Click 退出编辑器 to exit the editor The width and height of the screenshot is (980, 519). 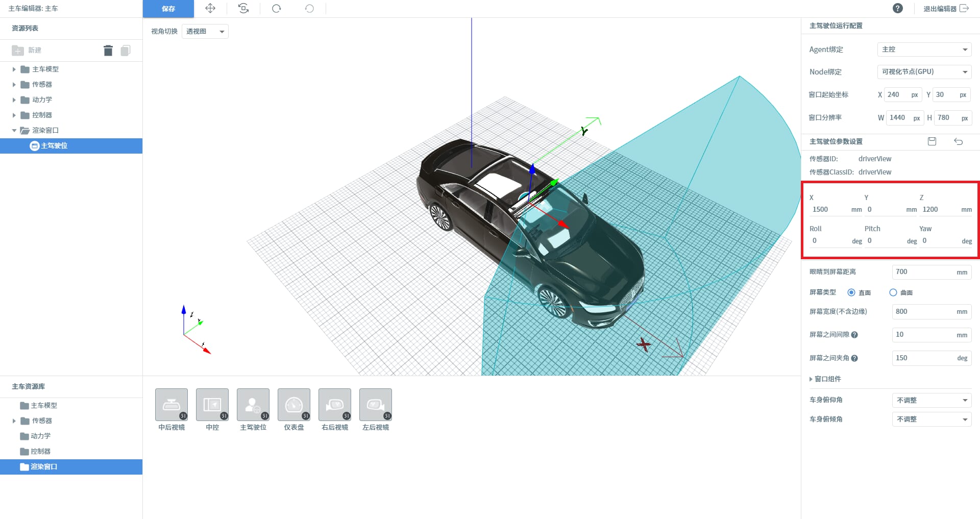946,9
